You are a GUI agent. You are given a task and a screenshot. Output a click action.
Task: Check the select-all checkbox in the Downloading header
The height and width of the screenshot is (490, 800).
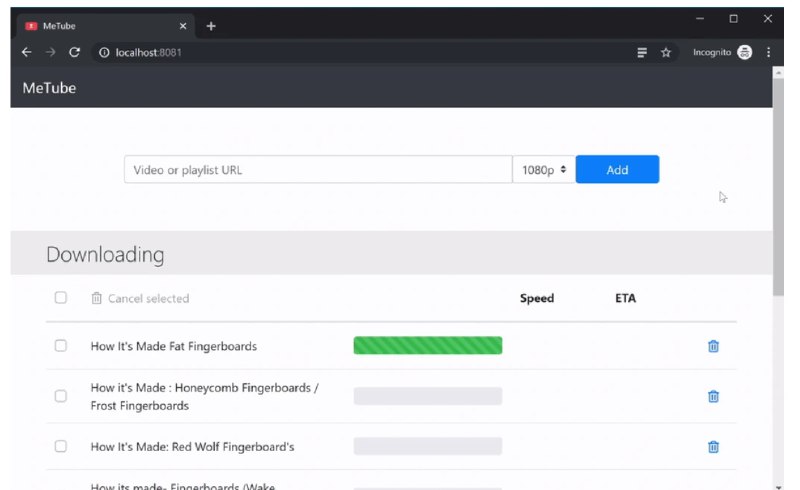pyautogui.click(x=60, y=298)
